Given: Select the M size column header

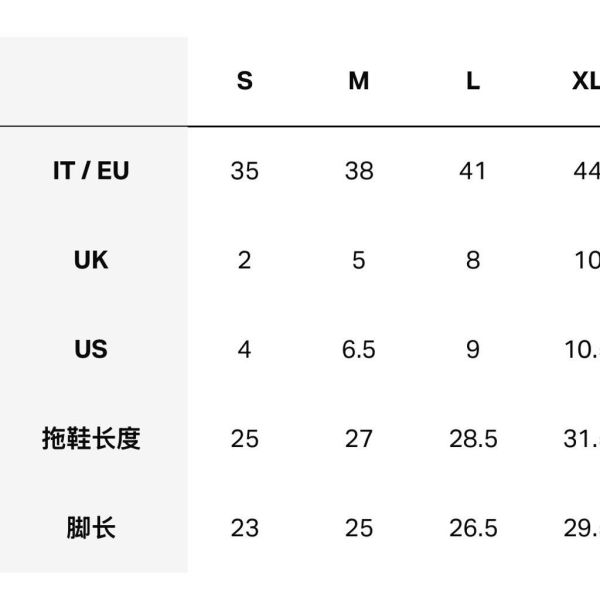Looking at the screenshot, I should 359,81.
